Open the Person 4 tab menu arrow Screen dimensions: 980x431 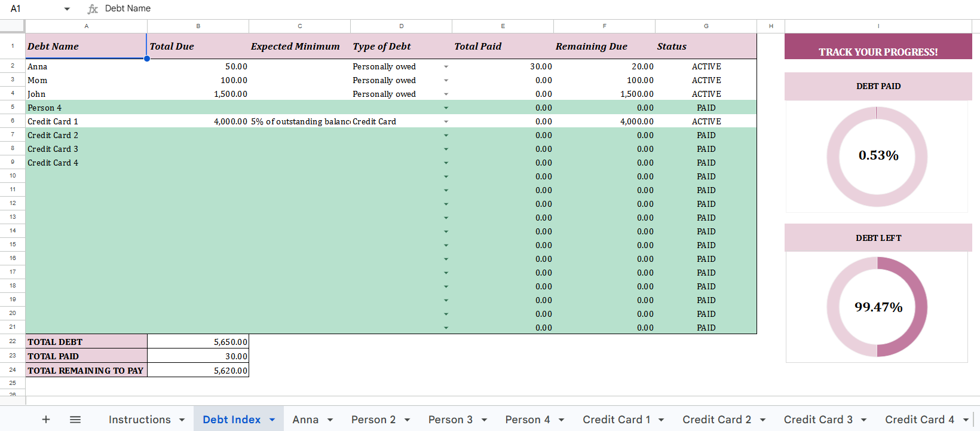tap(561, 420)
